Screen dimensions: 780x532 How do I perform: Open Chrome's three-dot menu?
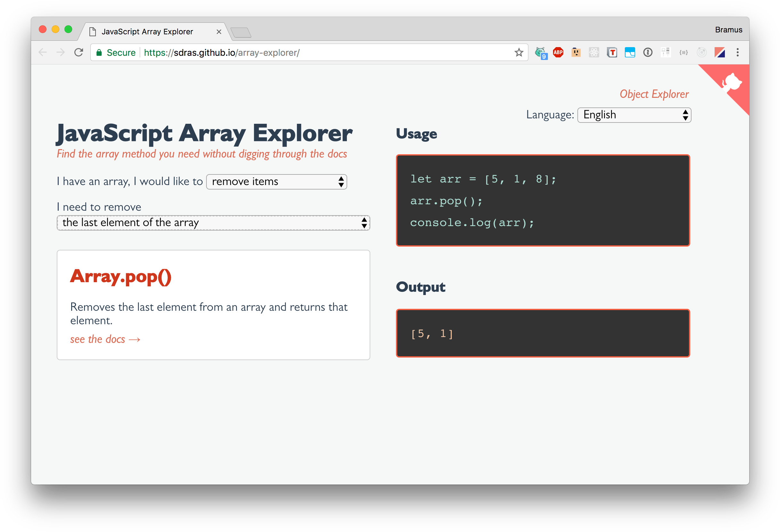click(x=737, y=52)
